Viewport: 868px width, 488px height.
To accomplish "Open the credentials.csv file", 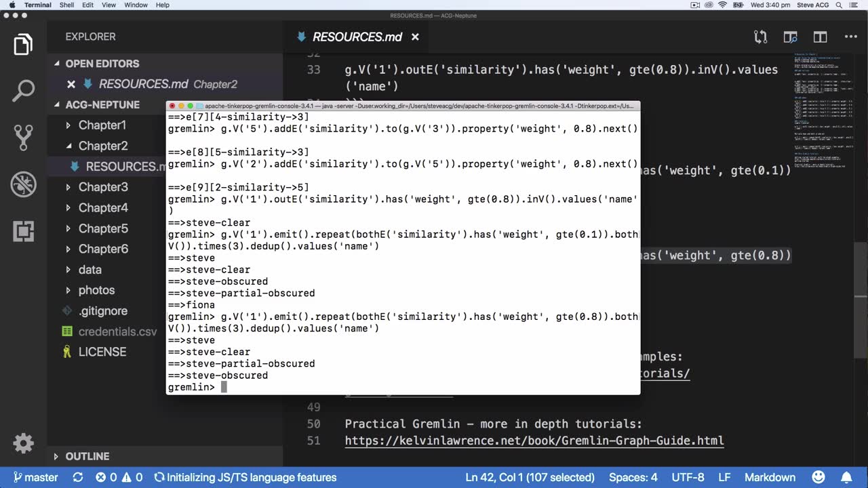I will pyautogui.click(x=117, y=331).
